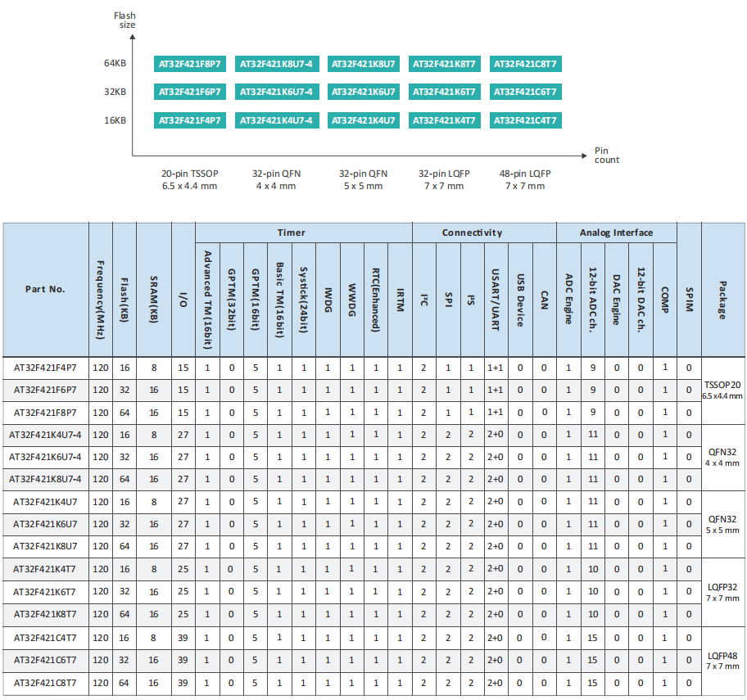
Task: Select teal AT32F421K6U7 box in 32KB row
Action: tap(363, 93)
